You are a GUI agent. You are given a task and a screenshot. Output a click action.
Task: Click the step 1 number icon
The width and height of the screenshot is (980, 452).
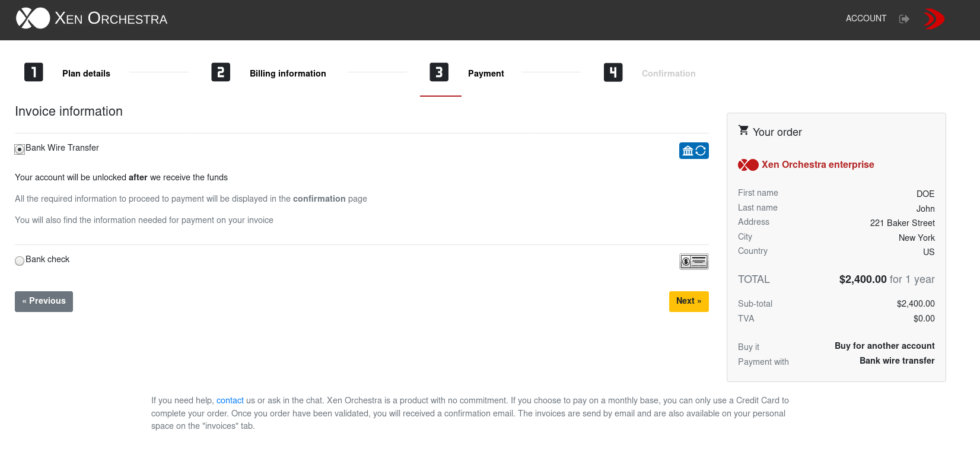click(x=34, y=72)
